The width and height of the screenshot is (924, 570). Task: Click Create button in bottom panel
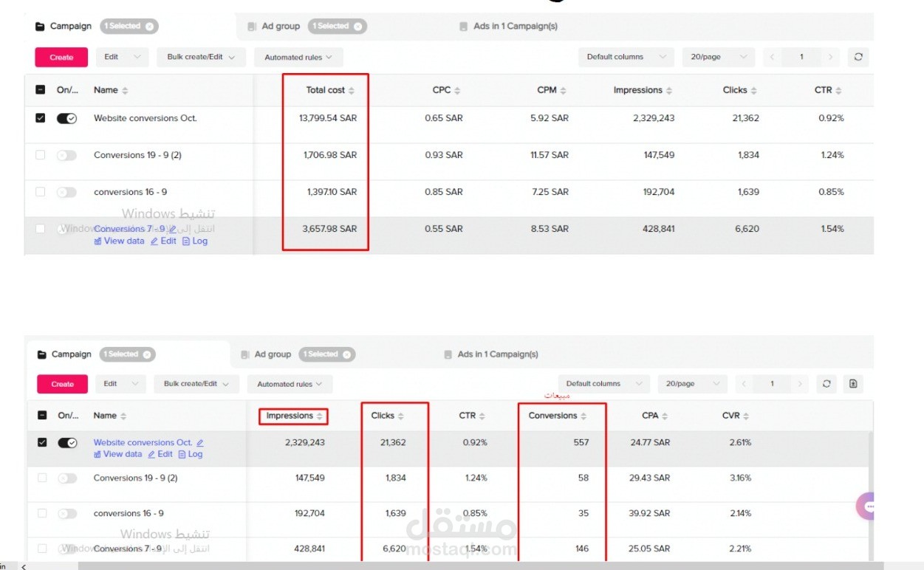(62, 384)
